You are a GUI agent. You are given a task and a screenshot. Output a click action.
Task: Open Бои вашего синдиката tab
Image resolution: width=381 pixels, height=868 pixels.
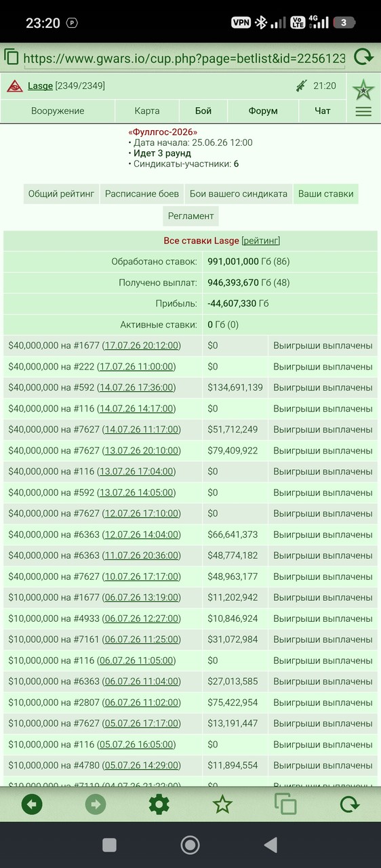point(239,193)
